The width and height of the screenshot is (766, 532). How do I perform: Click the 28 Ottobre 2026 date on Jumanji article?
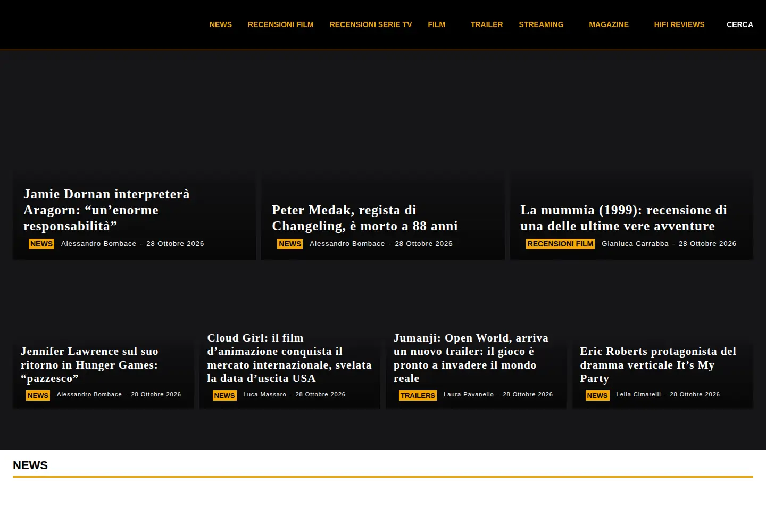pos(528,394)
